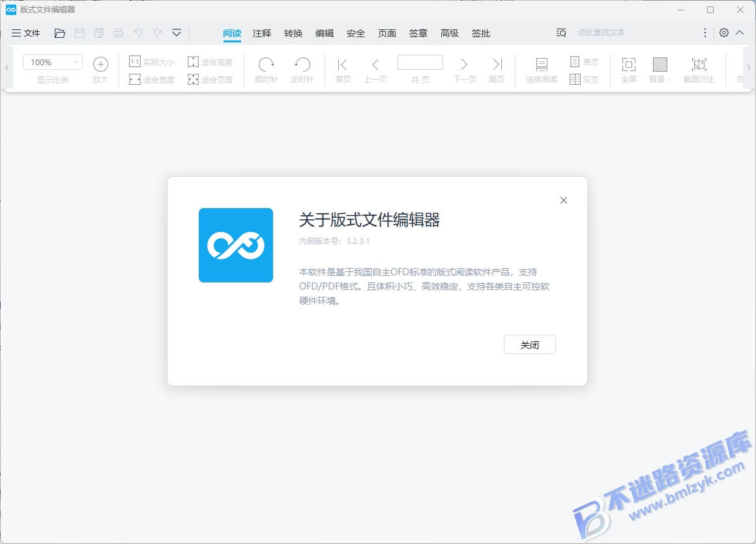The image size is (756, 544).
Task: Expand the quick access customize dropdown
Action: point(177,33)
